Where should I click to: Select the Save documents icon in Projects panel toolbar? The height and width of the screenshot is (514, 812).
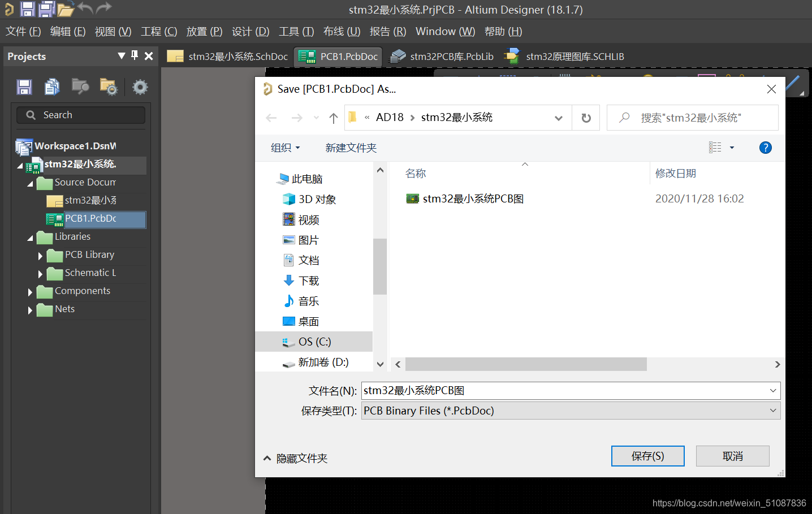[x=24, y=86]
